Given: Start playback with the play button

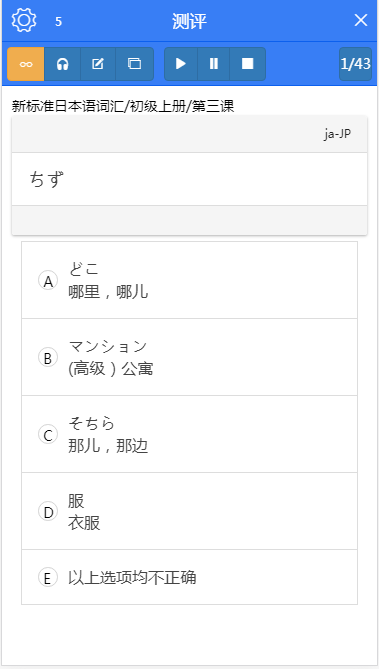Looking at the screenshot, I should point(181,64).
